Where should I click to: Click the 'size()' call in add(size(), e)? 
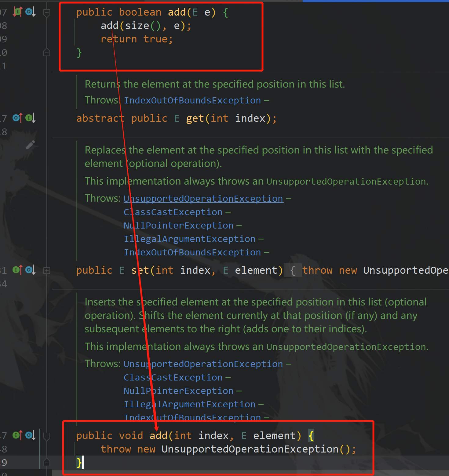pos(143,26)
